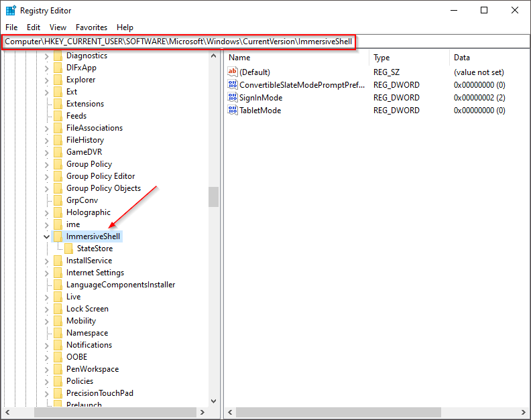The image size is (531, 420).
Task: Click tree pane vertical scrollbar thumb
Action: coord(213,197)
